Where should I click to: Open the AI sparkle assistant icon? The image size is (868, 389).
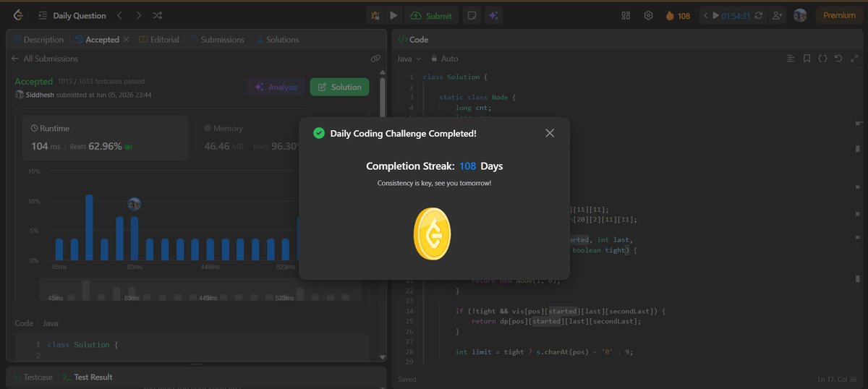click(493, 15)
